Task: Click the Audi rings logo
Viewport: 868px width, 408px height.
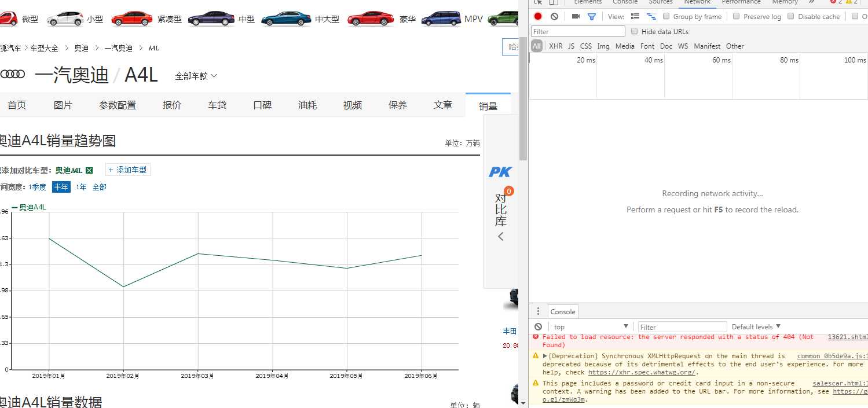Action: [12, 74]
